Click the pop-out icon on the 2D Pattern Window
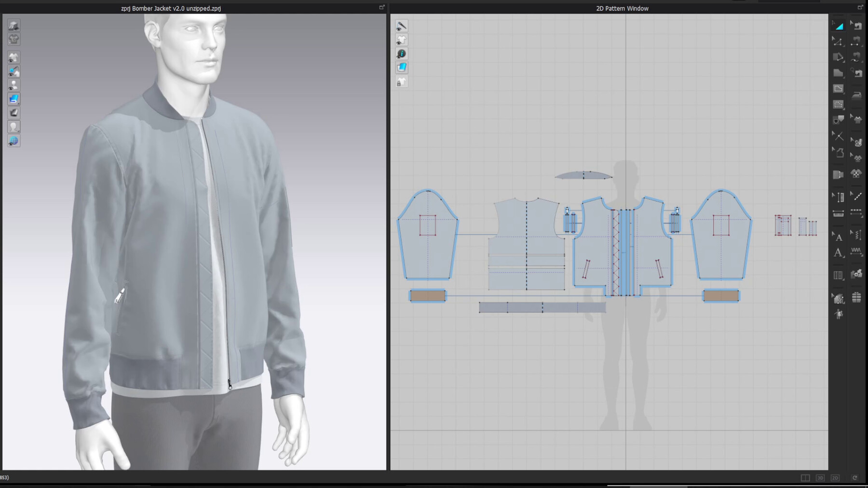Screen dimensions: 868x488 (x=861, y=7)
